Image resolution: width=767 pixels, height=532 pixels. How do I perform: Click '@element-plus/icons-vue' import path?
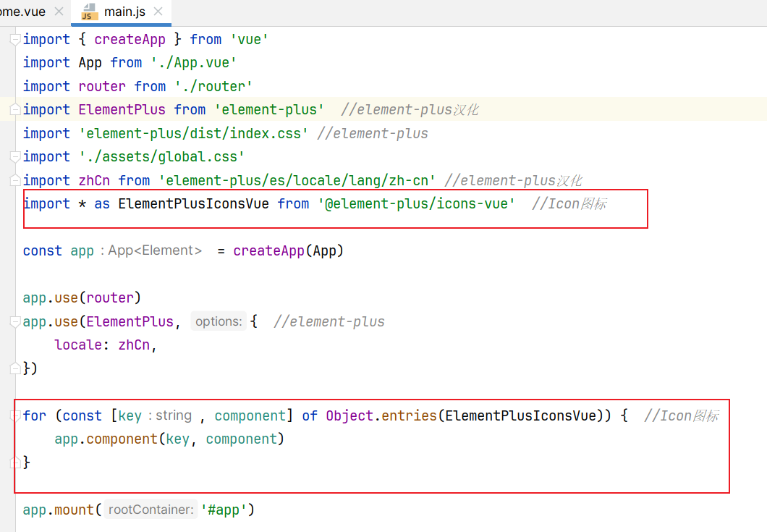(416, 203)
